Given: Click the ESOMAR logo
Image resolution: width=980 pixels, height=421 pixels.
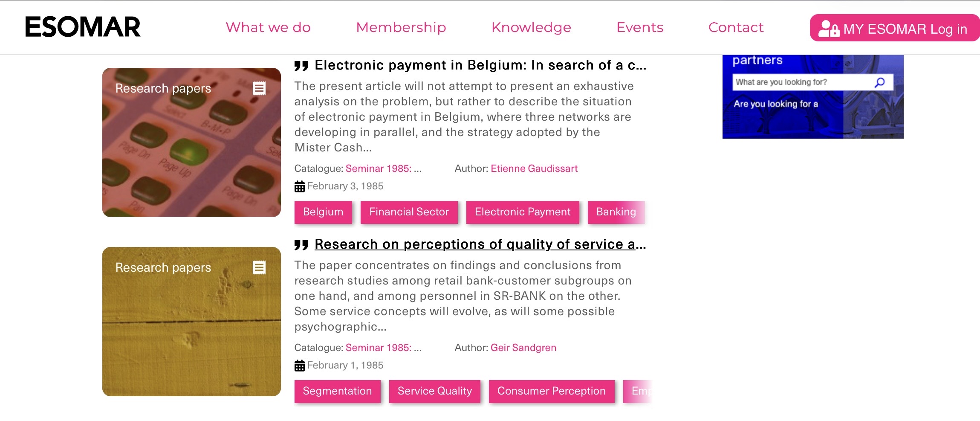Looking at the screenshot, I should coord(83,27).
